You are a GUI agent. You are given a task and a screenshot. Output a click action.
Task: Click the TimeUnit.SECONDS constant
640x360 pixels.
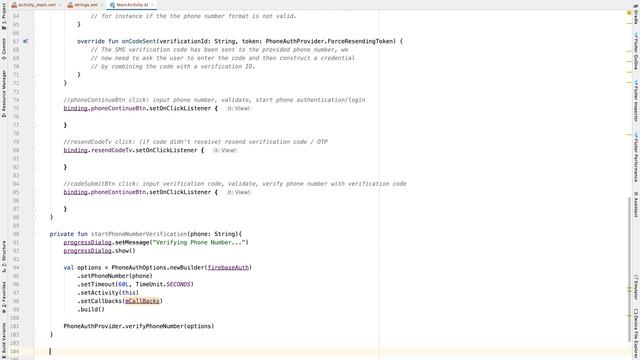pyautogui.click(x=163, y=284)
